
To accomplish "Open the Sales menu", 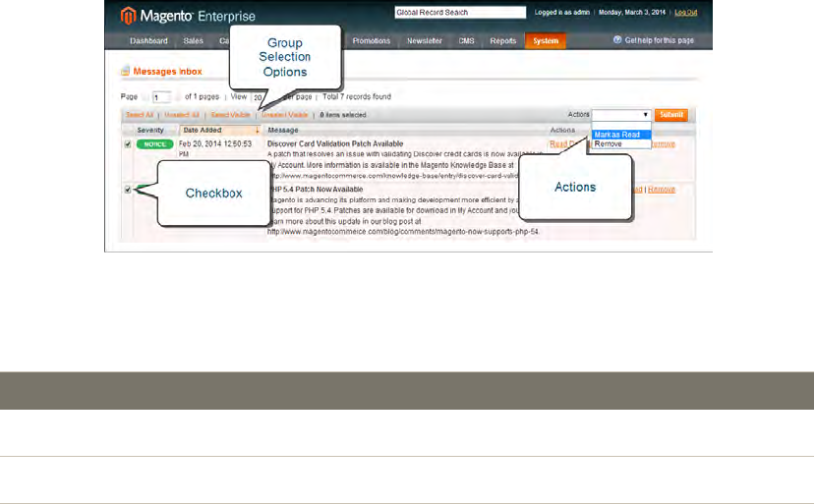I will (x=193, y=41).
